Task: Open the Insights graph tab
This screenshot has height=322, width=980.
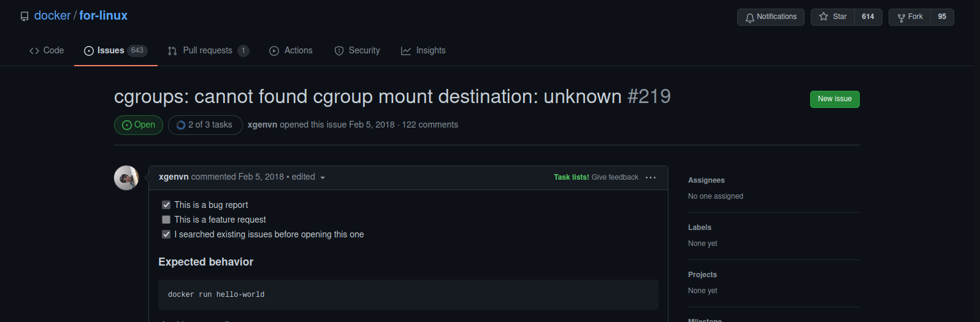Action: click(423, 51)
